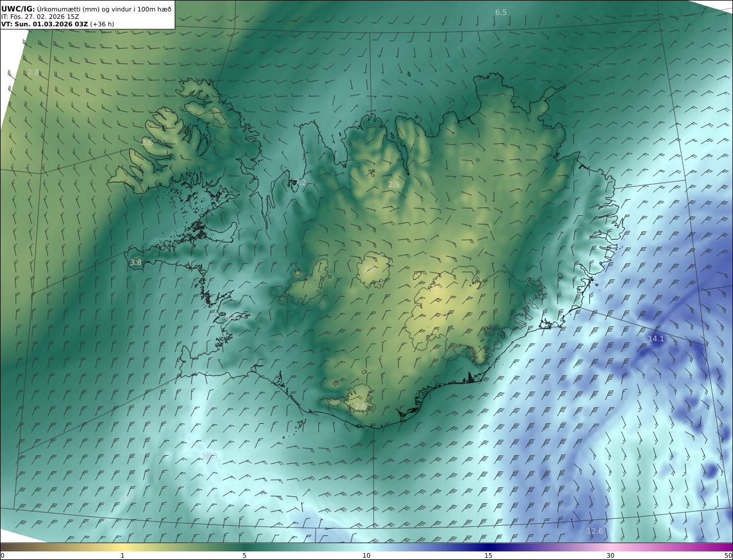The image size is (733, 560).
Task: Click the 'IT: Fös. 27. 02. 2026 15Z' line
Action: pyautogui.click(x=40, y=17)
